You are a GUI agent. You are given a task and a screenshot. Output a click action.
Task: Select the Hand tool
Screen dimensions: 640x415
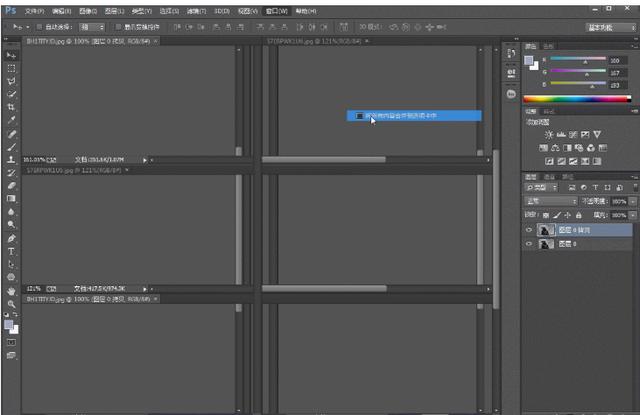(x=11, y=291)
